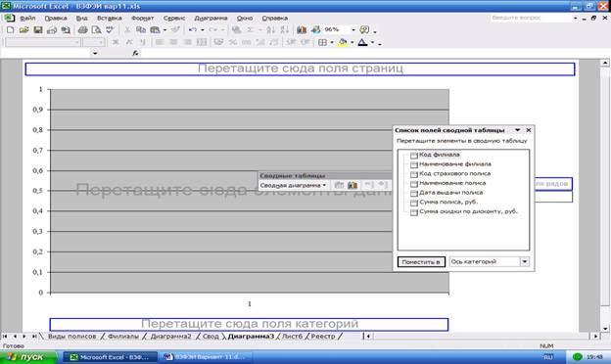Click the Format Painter brush icon
The width and height of the screenshot is (611, 364).
(x=175, y=29)
